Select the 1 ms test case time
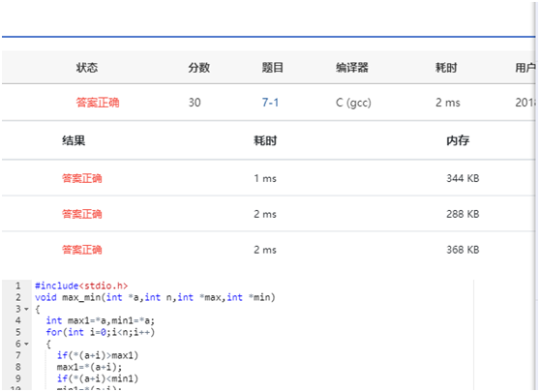The image size is (540, 392). tap(265, 178)
